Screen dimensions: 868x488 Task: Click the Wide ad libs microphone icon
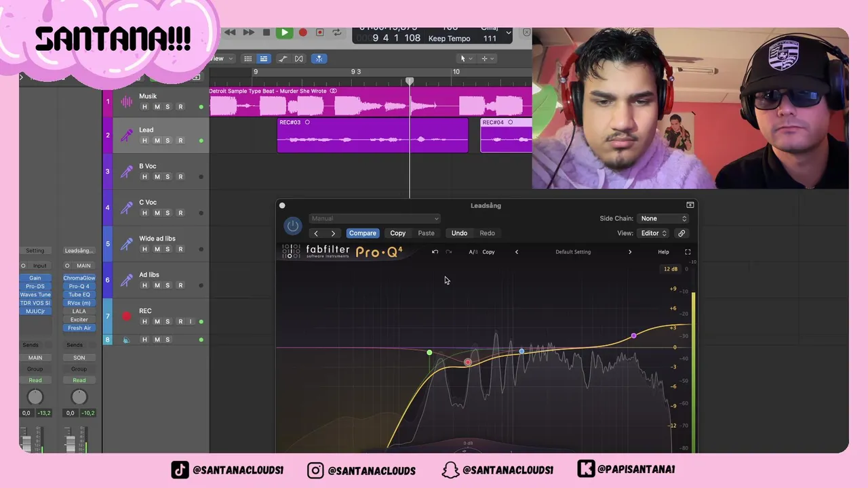[127, 244]
